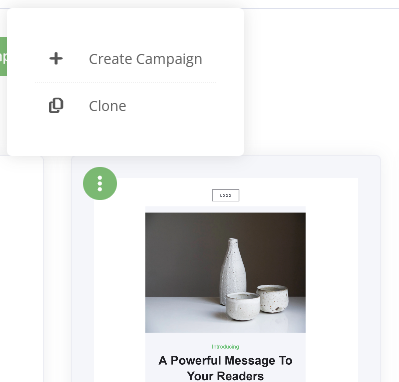Click the partially visible green button at left edge

3,57
